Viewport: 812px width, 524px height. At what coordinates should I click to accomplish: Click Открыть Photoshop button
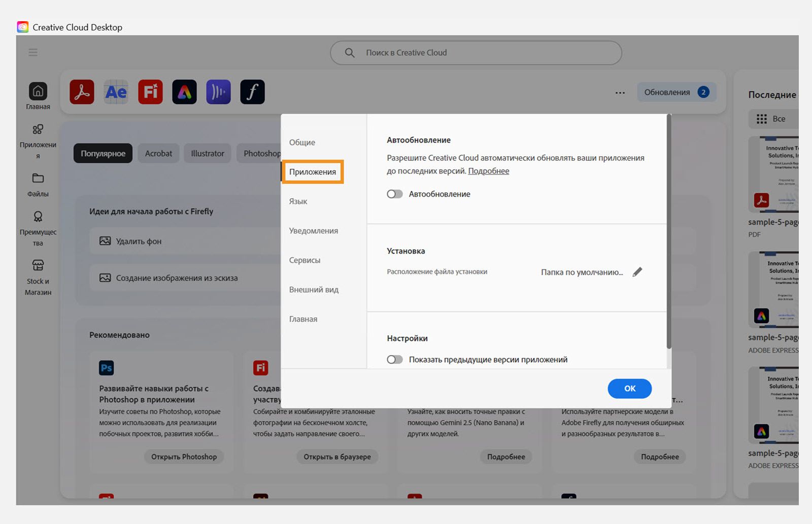[184, 457]
